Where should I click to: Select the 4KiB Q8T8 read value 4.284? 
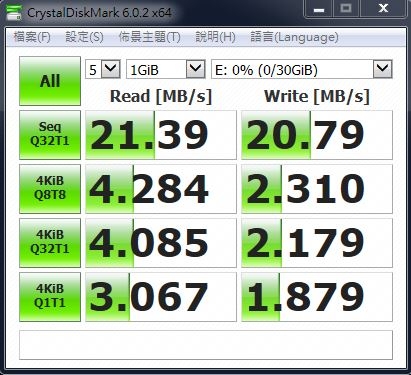pos(161,189)
